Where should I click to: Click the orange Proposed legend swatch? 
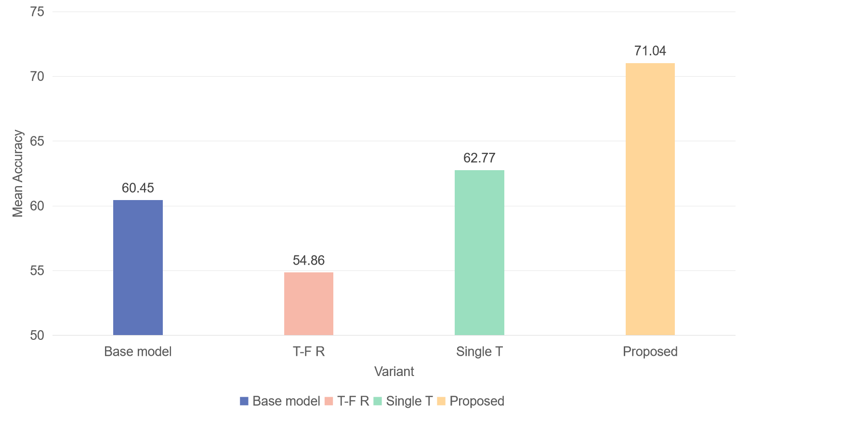pyautogui.click(x=441, y=401)
